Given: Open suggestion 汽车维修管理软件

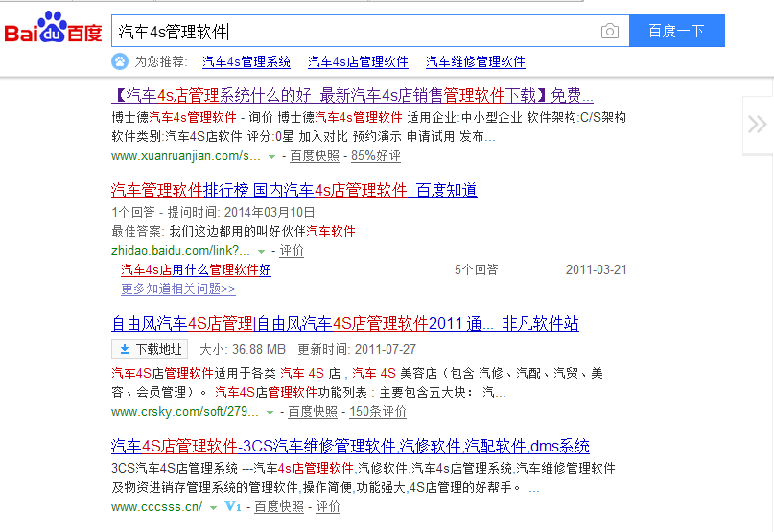Looking at the screenshot, I should click(x=476, y=61).
